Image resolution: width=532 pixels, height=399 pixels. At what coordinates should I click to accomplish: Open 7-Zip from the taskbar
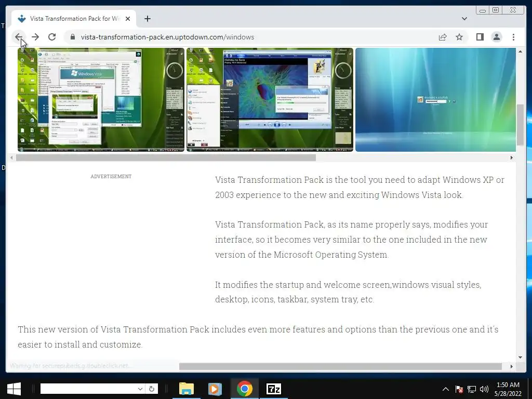pos(273,389)
